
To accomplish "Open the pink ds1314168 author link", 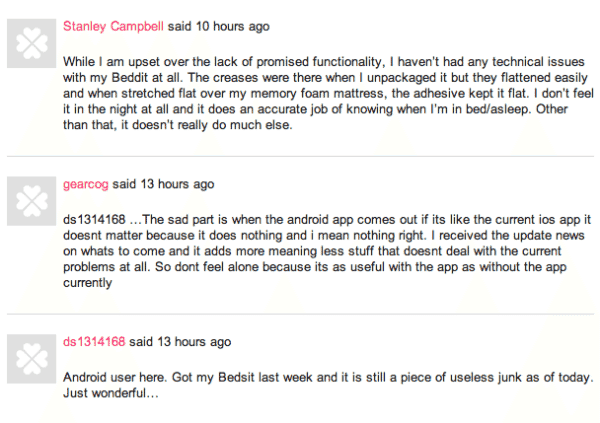I will point(94,341).
